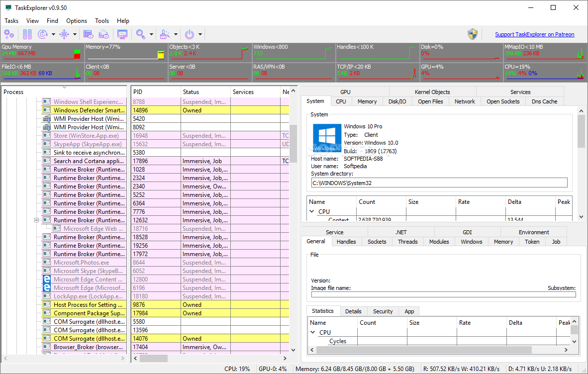Pause updates using the pause toolbar icon
The image size is (588, 374).
pos(26,34)
